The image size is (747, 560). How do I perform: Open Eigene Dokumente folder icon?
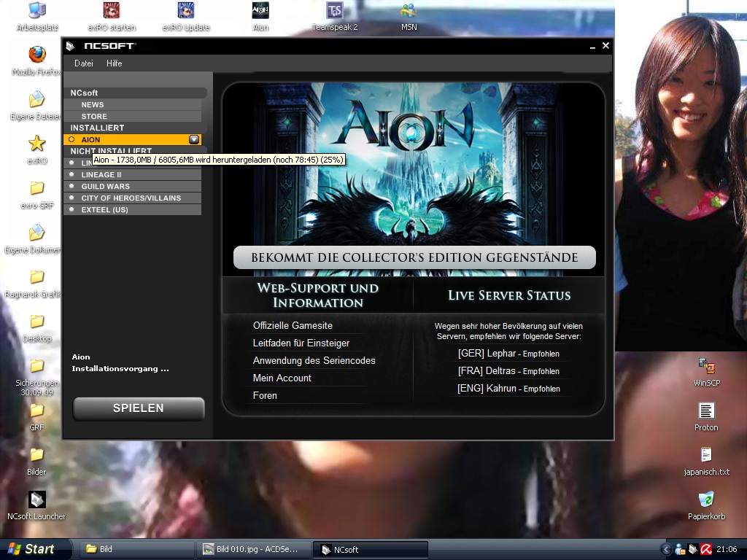pyautogui.click(x=34, y=238)
